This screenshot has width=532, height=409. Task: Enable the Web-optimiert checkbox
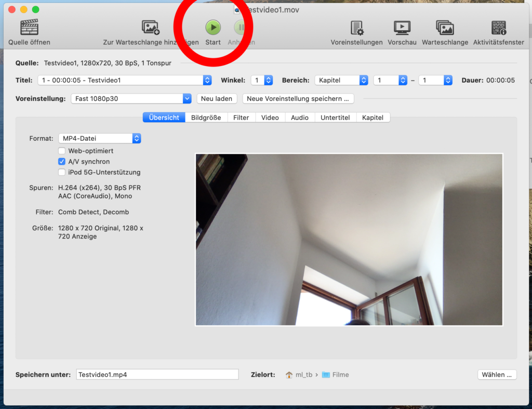click(62, 151)
